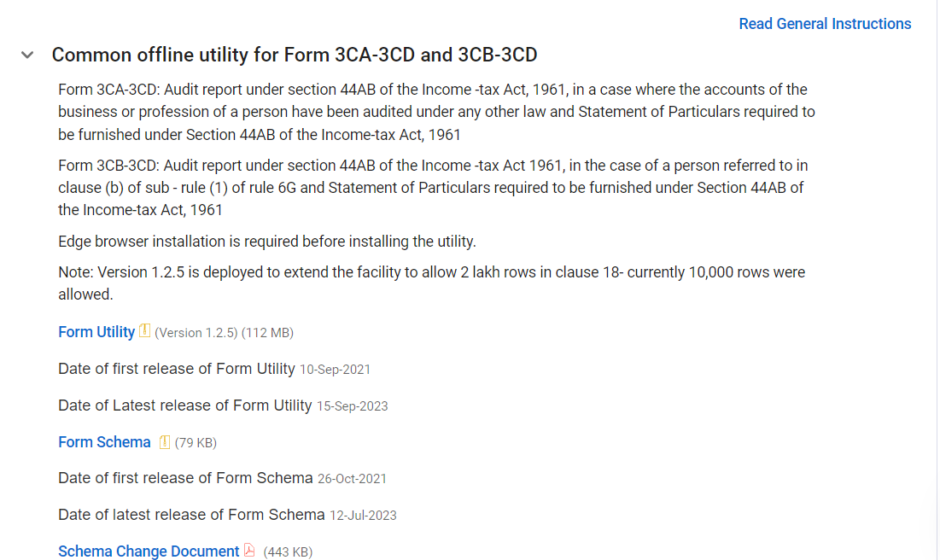
Task: Click the 26-Oct-2021 schema release date
Action: tap(352, 479)
